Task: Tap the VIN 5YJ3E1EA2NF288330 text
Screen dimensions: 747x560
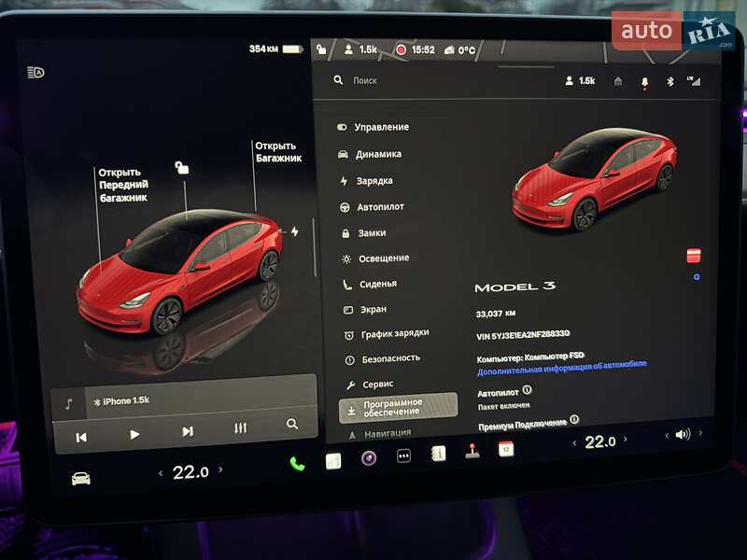Action: 523,335
